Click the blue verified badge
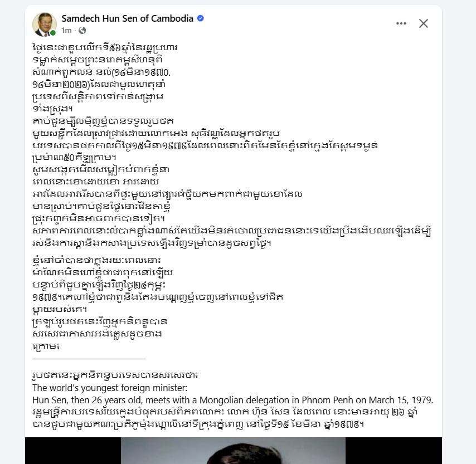476x464 pixels. 201,18
